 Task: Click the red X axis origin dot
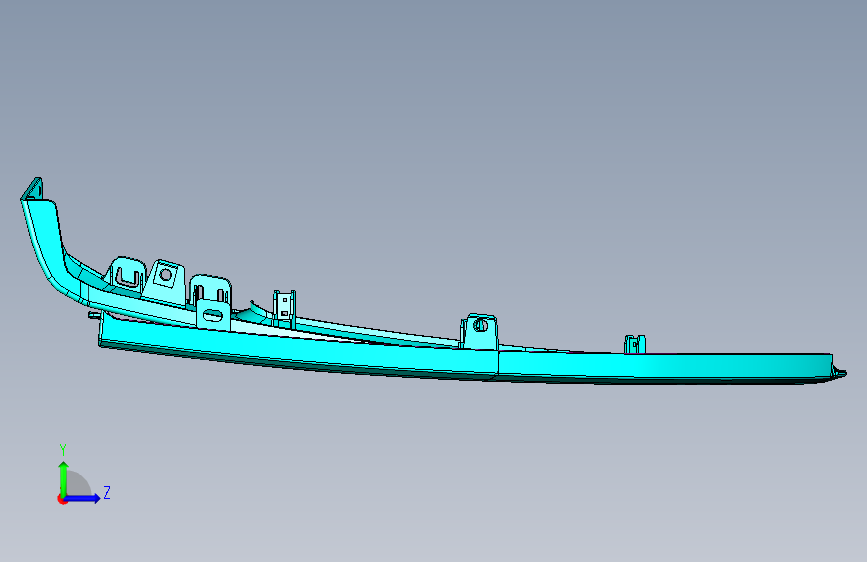coord(62,499)
